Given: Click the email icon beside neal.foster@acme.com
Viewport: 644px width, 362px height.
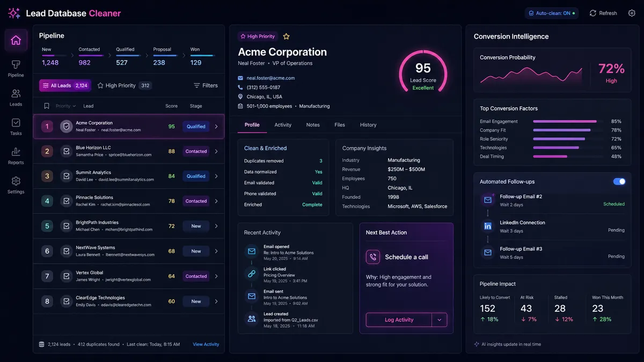Looking at the screenshot, I should click(240, 78).
